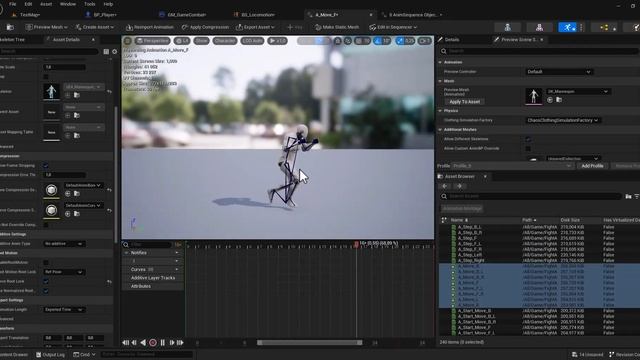Open the Edit menu

click(28, 4)
